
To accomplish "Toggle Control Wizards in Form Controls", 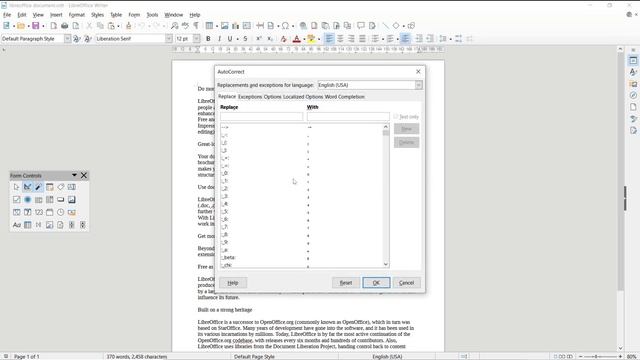I will coord(38,187).
